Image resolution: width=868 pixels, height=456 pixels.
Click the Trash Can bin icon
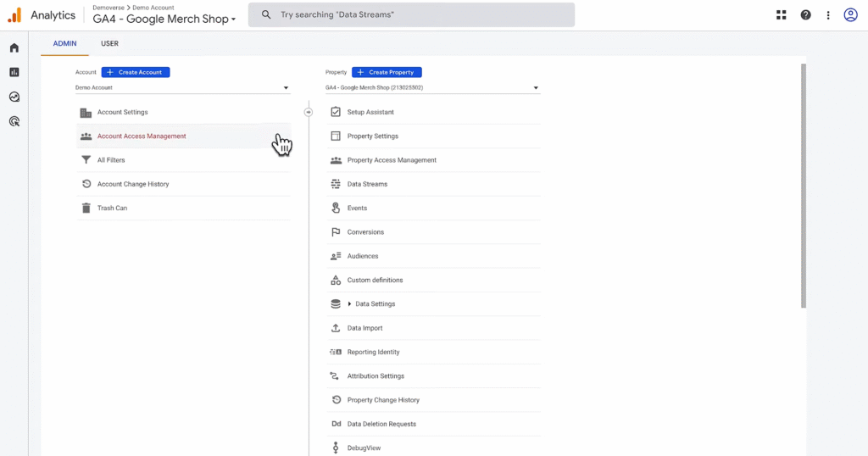pyautogui.click(x=86, y=208)
